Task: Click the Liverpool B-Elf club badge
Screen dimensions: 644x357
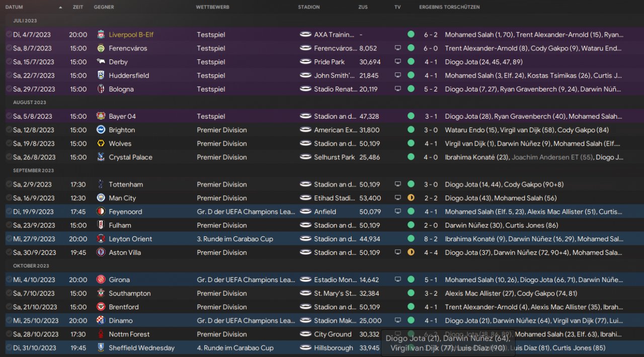Action: (x=101, y=35)
